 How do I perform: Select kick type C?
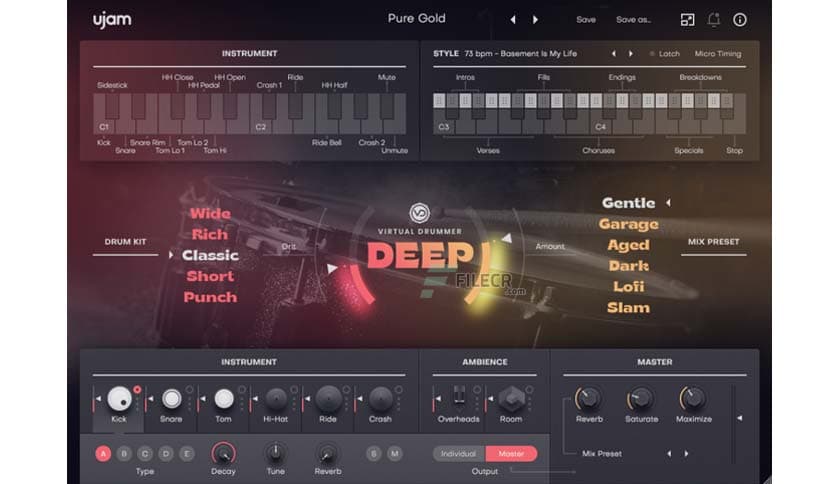[x=144, y=454]
